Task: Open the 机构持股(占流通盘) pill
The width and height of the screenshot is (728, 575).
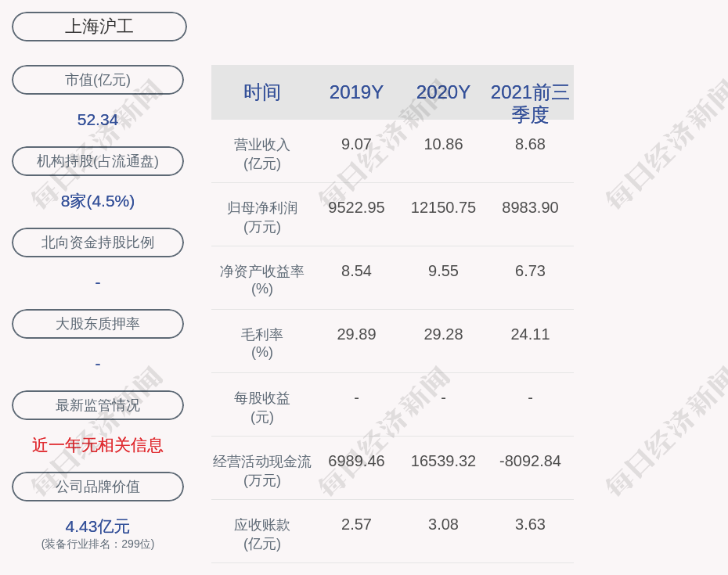Action: [x=98, y=161]
